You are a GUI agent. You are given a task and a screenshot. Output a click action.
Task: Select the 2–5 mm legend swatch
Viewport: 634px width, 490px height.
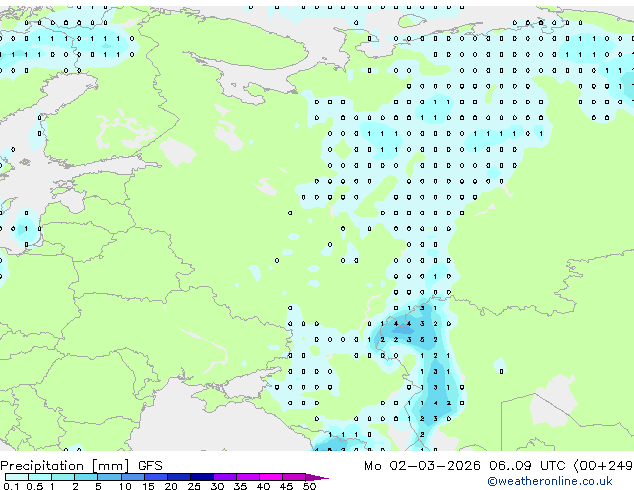(86, 477)
